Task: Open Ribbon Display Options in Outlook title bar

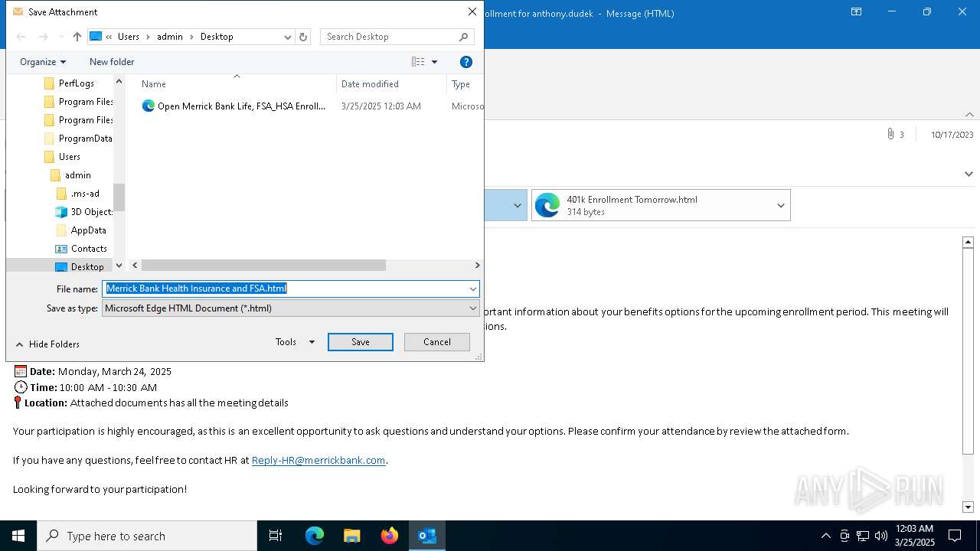Action: pyautogui.click(x=857, y=12)
